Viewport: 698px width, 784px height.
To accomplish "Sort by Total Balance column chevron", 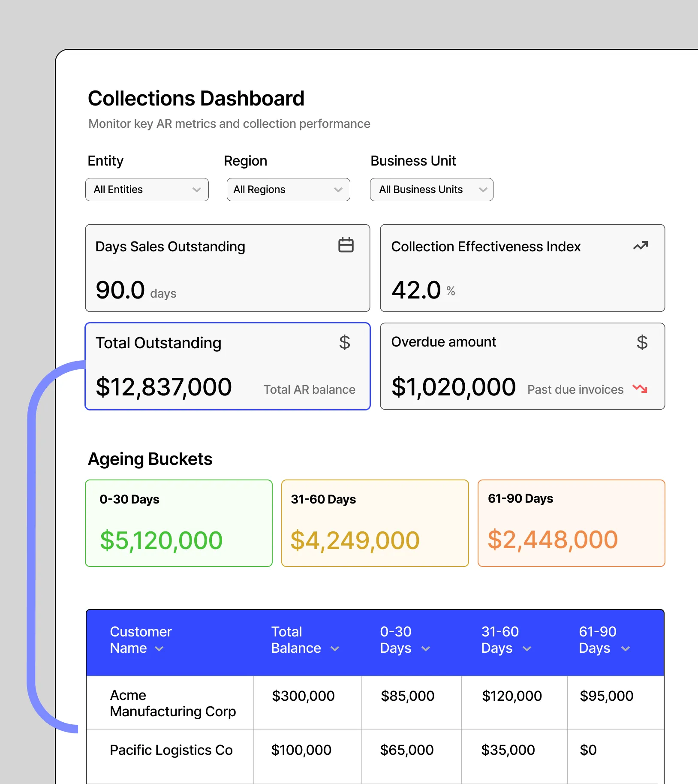I will [335, 648].
